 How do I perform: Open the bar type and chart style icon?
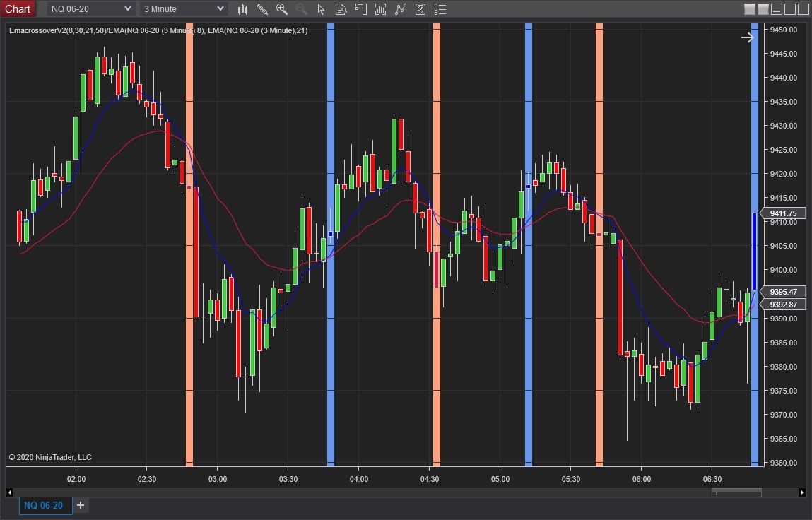point(242,8)
